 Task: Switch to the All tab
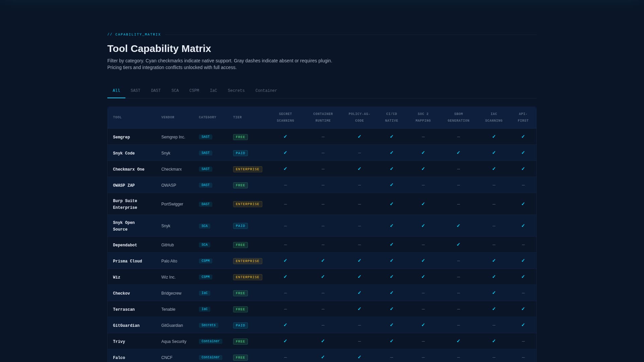click(x=116, y=90)
